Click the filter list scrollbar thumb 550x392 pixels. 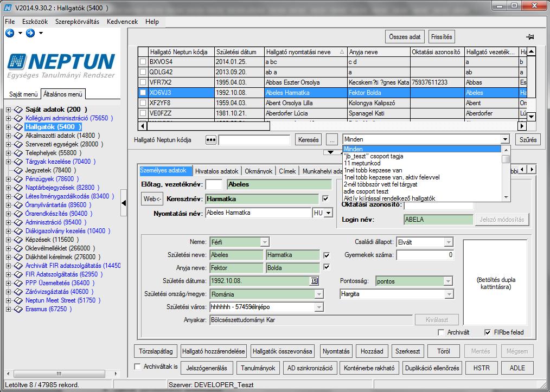[506, 159]
